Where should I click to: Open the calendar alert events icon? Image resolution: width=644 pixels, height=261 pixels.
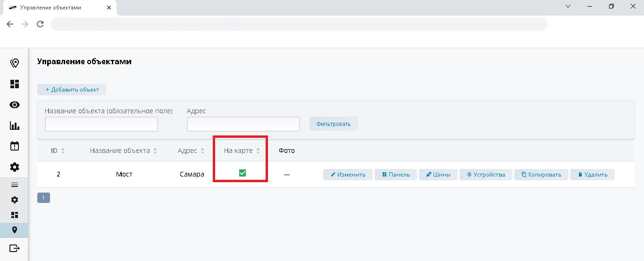point(15,146)
